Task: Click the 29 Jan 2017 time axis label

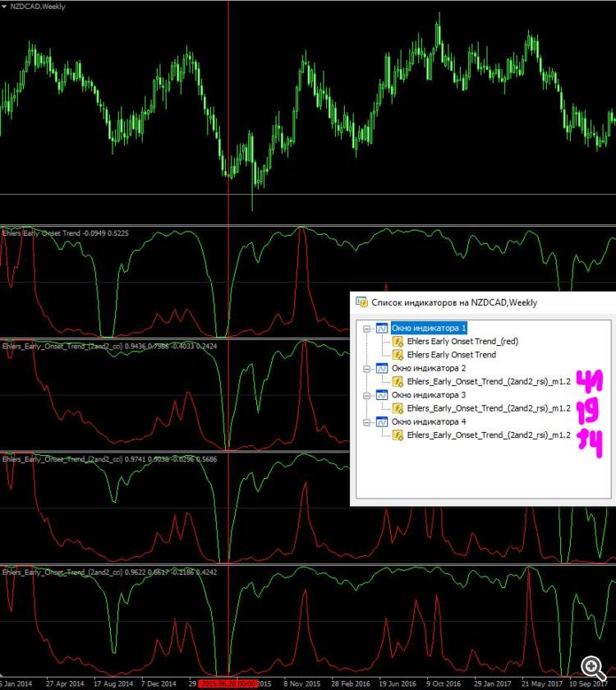Action: pyautogui.click(x=492, y=683)
